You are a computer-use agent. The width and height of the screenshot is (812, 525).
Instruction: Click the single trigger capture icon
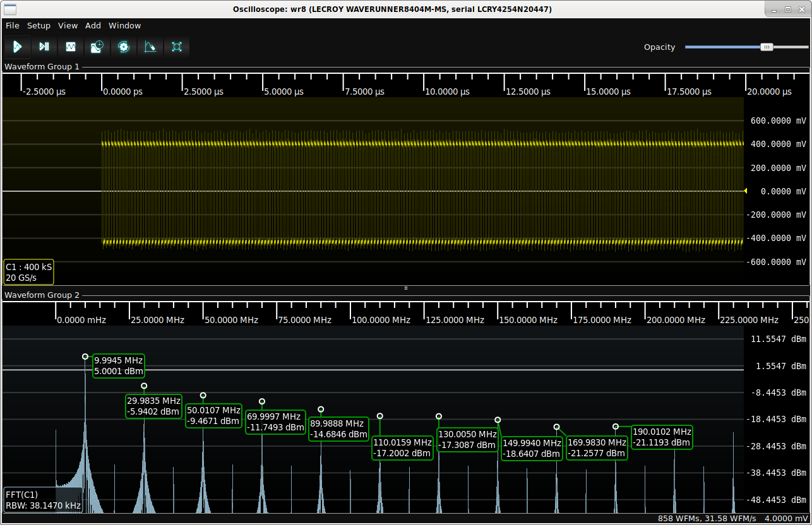pos(44,47)
